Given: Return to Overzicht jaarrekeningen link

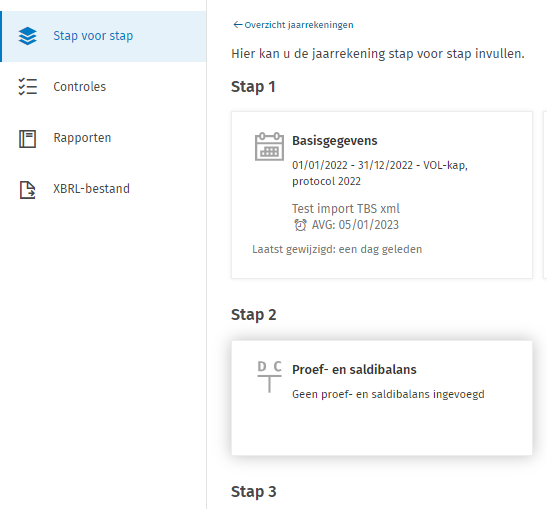Looking at the screenshot, I should click(x=299, y=25).
